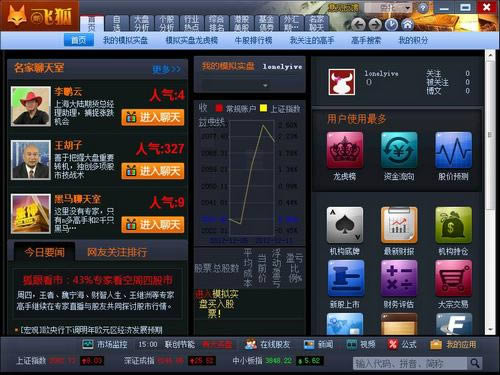The width and height of the screenshot is (500, 375).
Task: Open the 狐眼看市 headline news link
Action: click(x=98, y=280)
